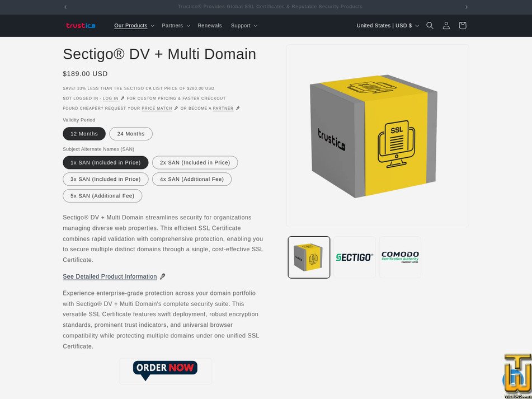Open the shopping cart icon
Viewport: 532px width, 399px height.
462,25
